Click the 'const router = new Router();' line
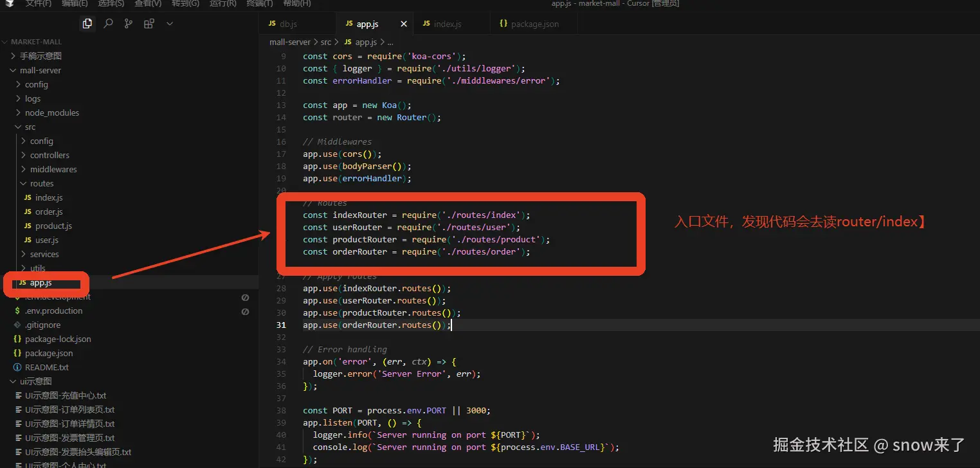Viewport: 980px width, 468px height. [x=372, y=117]
